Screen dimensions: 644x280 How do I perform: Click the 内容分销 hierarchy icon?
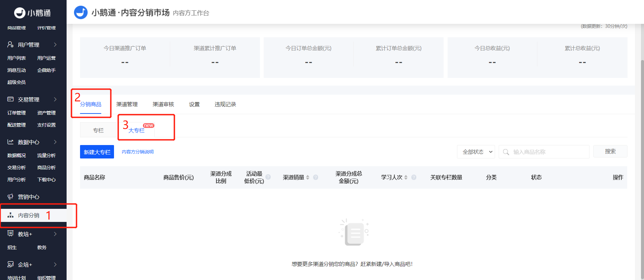10,215
